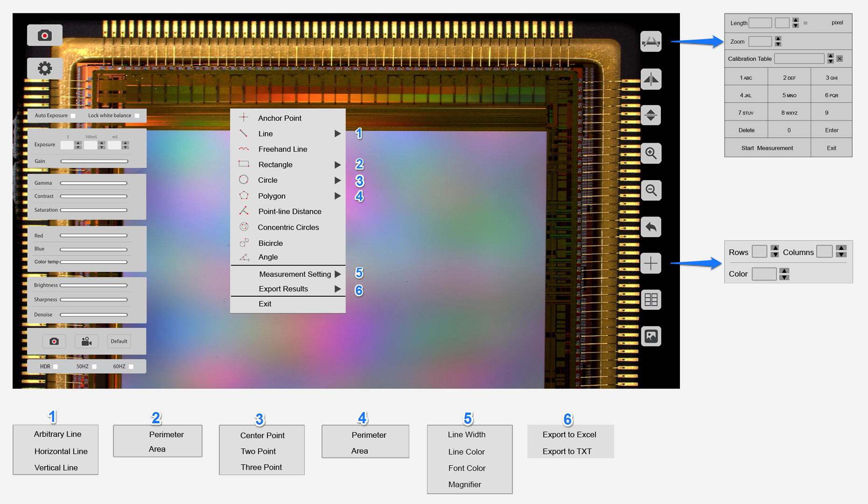Click the calibration ruler icon
This screenshot has width=868, height=504.
651,42
